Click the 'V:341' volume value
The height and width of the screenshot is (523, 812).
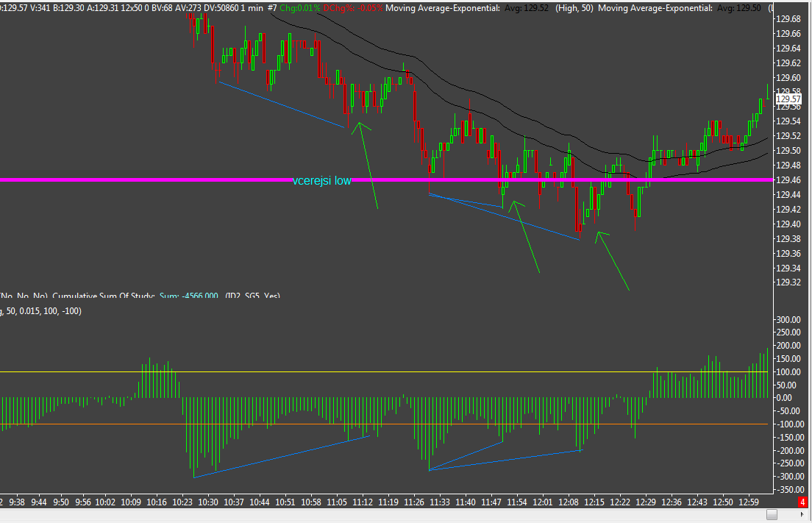[40, 8]
